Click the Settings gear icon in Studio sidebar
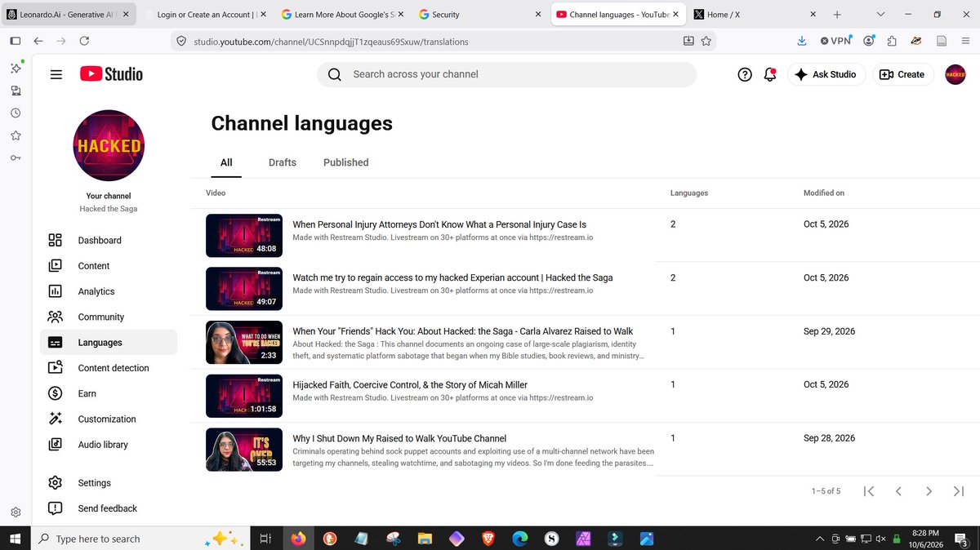The image size is (980, 550). click(56, 483)
